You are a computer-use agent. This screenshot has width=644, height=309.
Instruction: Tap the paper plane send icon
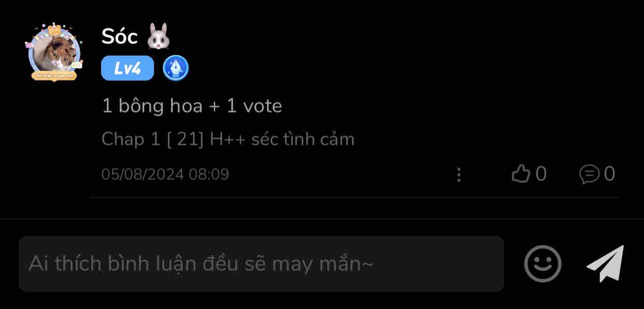pos(606,263)
